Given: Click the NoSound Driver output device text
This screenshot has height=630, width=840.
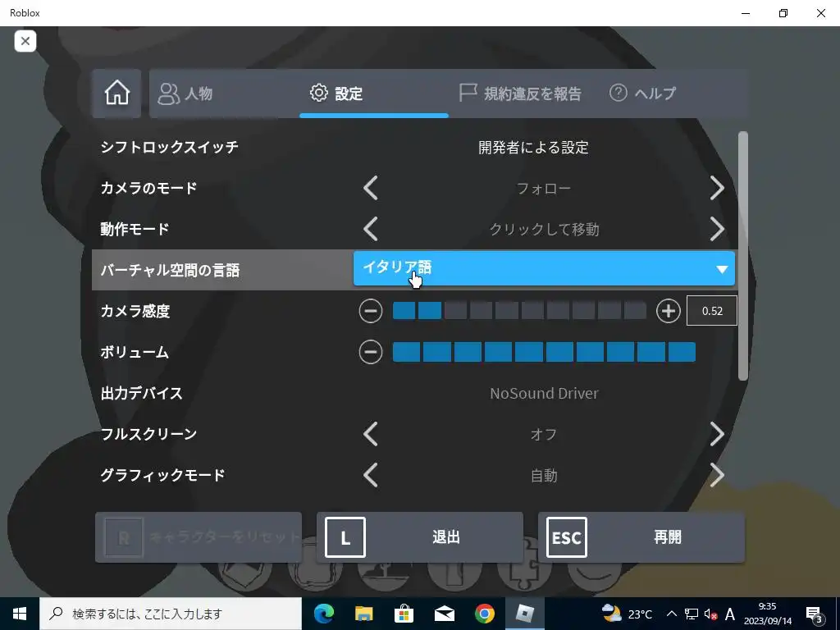Looking at the screenshot, I should click(x=544, y=393).
